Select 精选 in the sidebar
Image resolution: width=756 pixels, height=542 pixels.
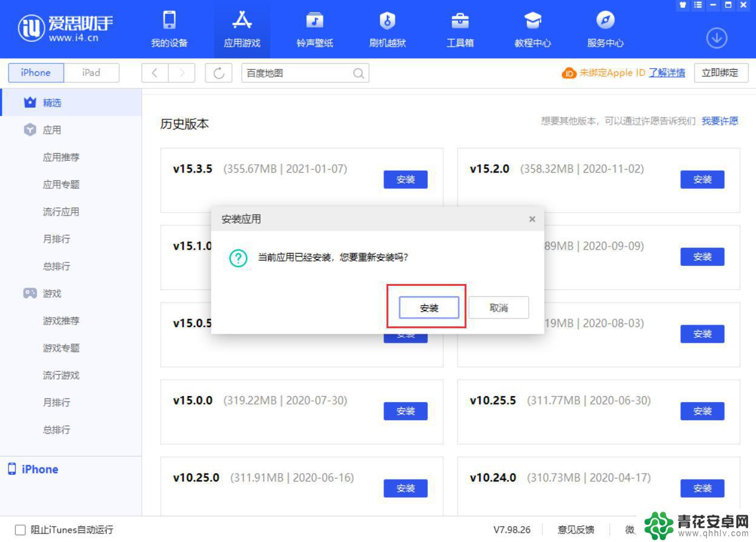click(71, 102)
